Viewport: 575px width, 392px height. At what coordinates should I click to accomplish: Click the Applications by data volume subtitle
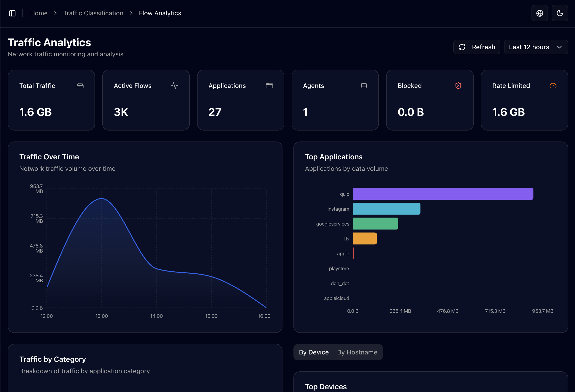tap(346, 169)
